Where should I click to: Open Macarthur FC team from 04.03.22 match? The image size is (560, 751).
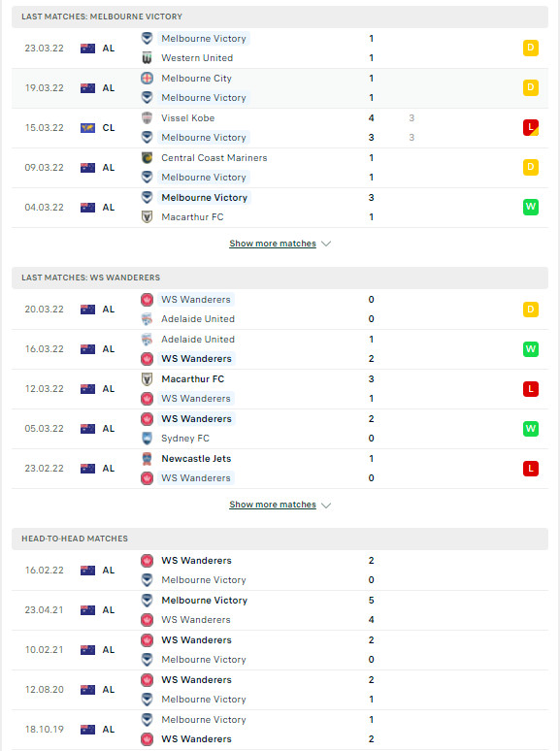click(192, 217)
